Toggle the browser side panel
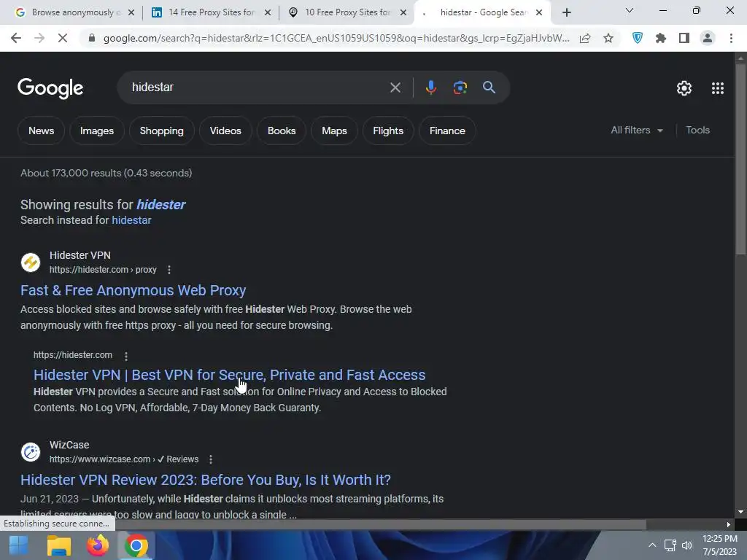 tap(684, 38)
